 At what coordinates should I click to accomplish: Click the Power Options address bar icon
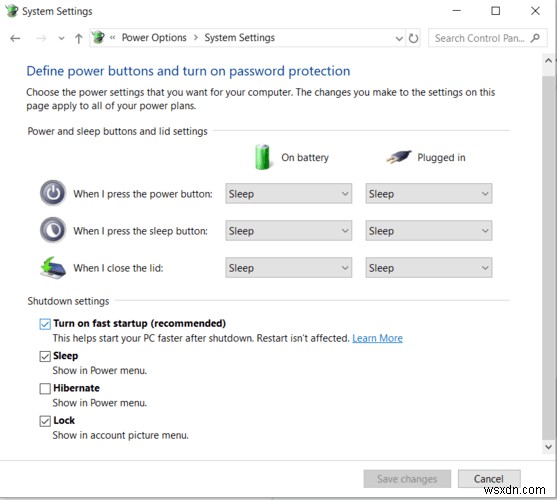point(98,37)
